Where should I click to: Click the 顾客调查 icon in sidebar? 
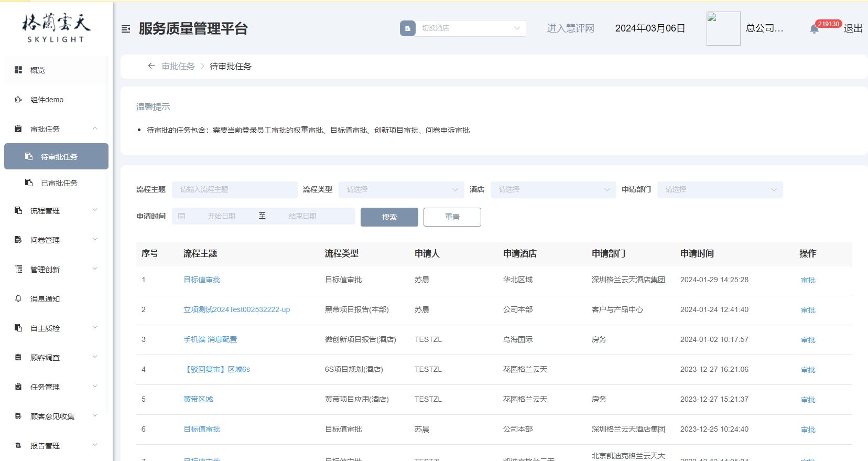pos(18,357)
